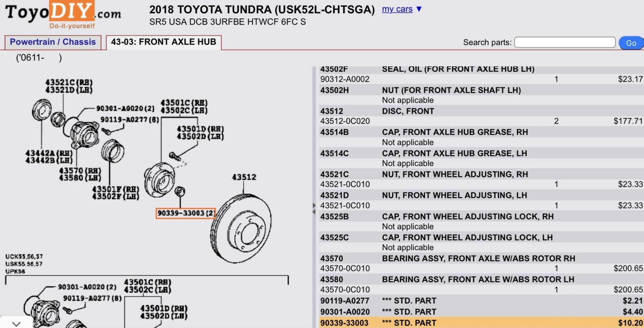The image size is (644, 328).
Task: Select the 43512 disc label in diagram
Action: click(244, 177)
